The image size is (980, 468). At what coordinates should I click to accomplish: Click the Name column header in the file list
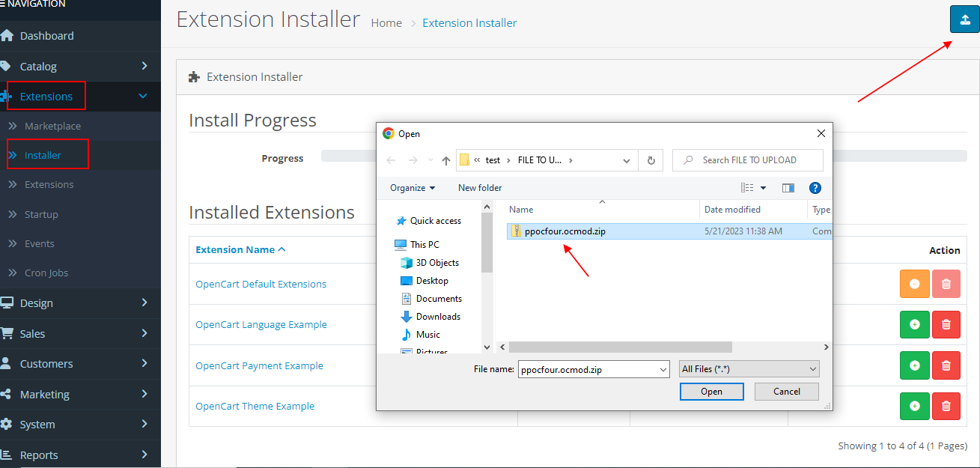pyautogui.click(x=602, y=210)
